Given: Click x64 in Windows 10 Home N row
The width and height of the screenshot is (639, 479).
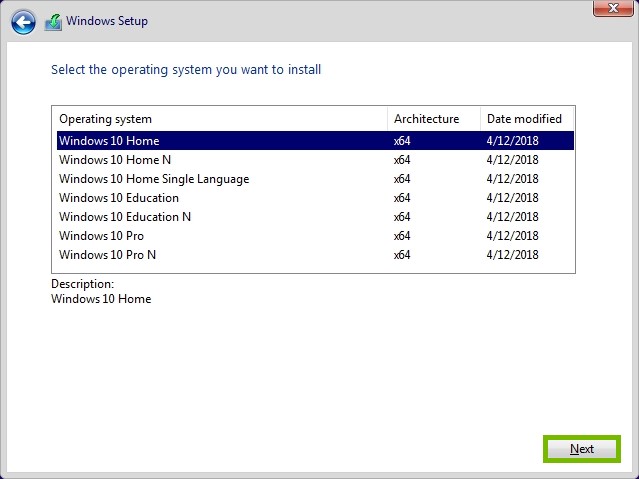Looking at the screenshot, I should click(x=402, y=160).
